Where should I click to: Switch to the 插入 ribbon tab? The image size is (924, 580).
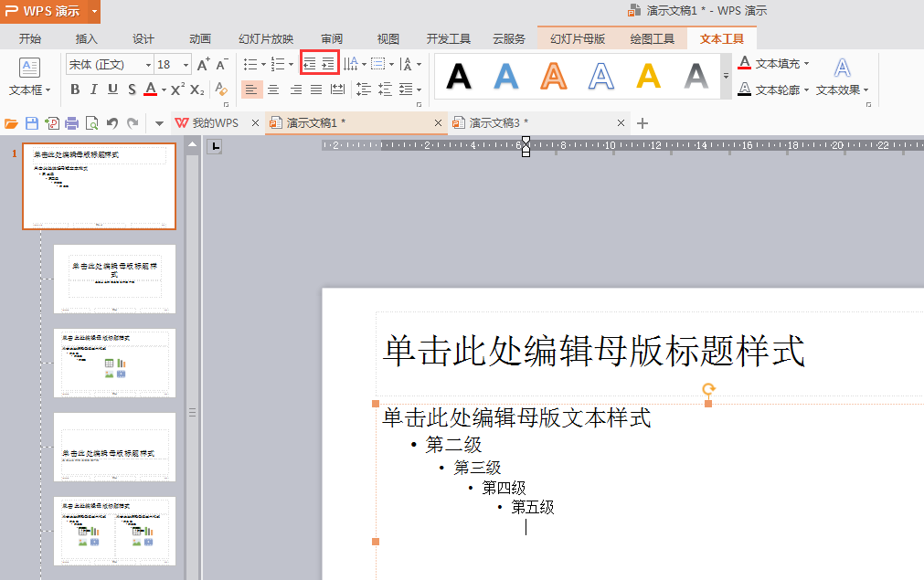[87, 38]
